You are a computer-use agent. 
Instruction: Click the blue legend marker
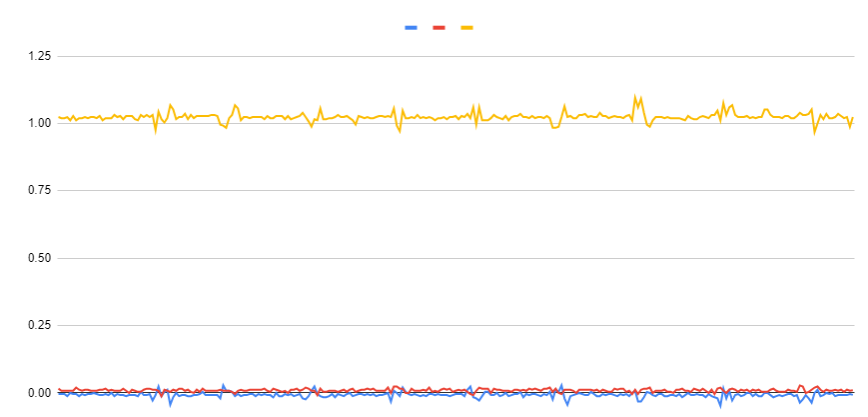point(411,28)
